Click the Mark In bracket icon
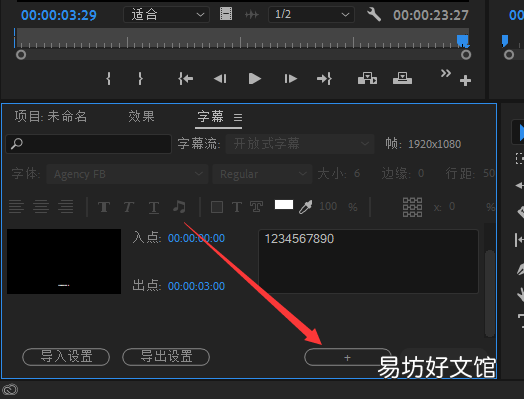524x399 pixels. pyautogui.click(x=108, y=79)
